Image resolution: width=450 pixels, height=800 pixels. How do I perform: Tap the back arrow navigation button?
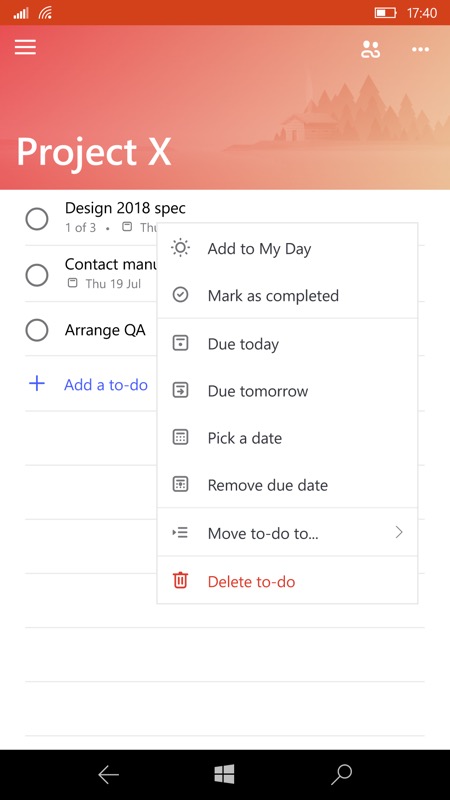coord(109,774)
